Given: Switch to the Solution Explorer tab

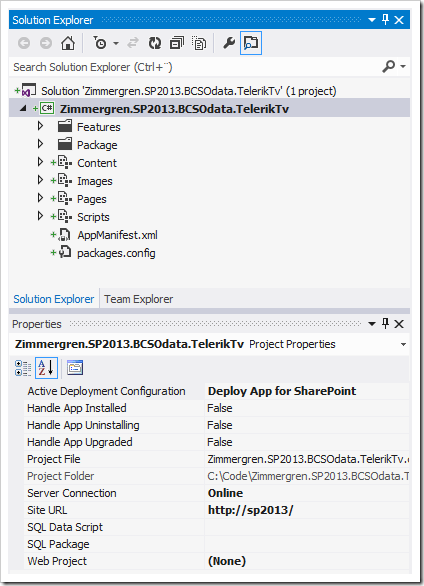Looking at the screenshot, I should pos(54,299).
